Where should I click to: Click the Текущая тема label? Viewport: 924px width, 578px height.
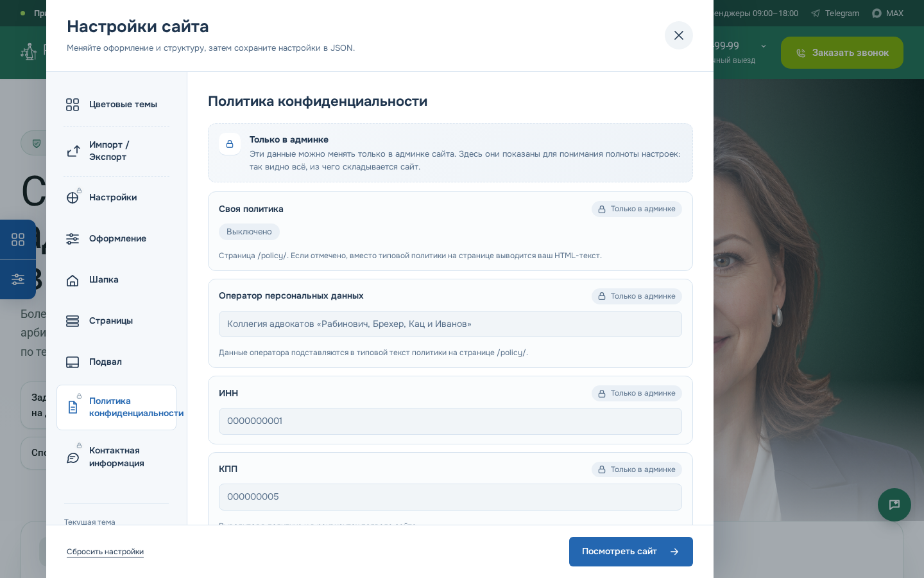coord(90,522)
